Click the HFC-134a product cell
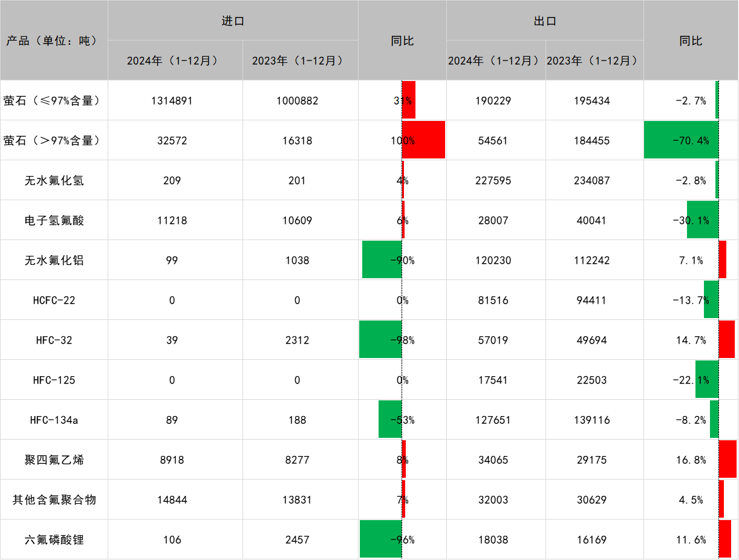739x560 pixels. coord(54,420)
